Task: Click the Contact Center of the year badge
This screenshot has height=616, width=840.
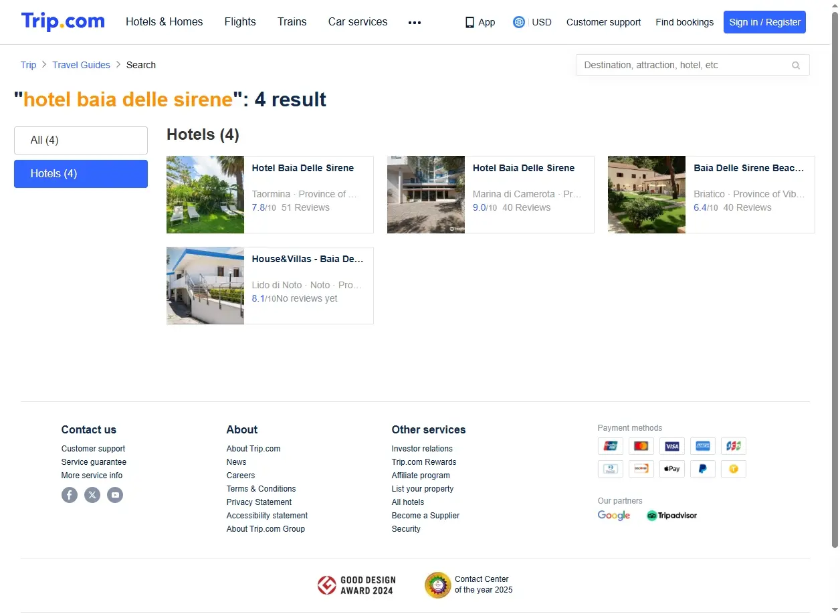Action: (469, 585)
